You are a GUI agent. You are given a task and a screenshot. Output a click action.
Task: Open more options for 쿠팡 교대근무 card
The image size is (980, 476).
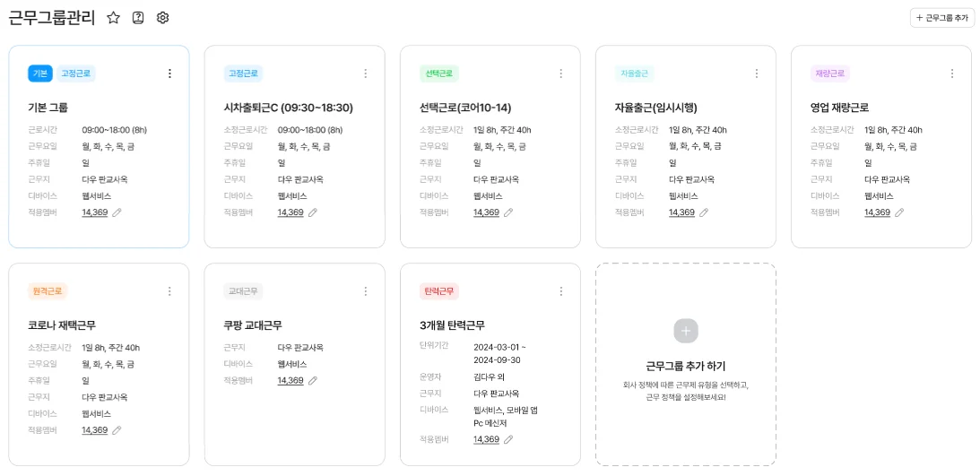point(365,291)
